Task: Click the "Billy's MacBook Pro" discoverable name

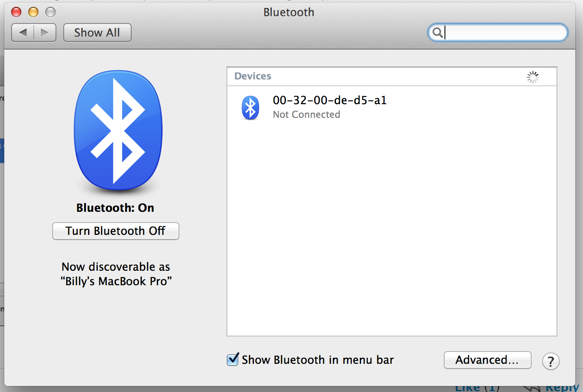Action: [116, 281]
